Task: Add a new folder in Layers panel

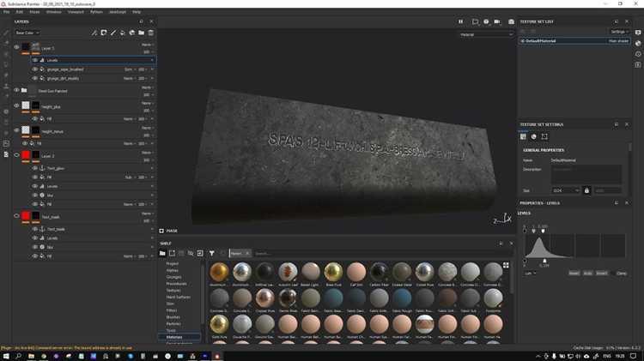Action: (143, 33)
